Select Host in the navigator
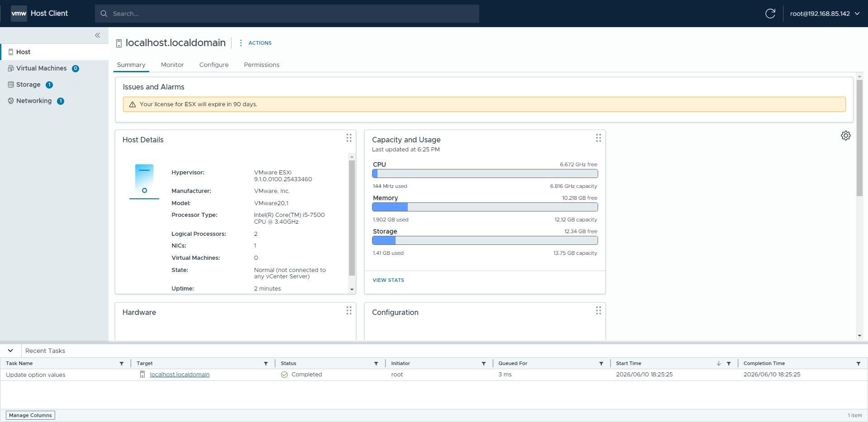Screen dimensions: 868x422 (54, 52)
